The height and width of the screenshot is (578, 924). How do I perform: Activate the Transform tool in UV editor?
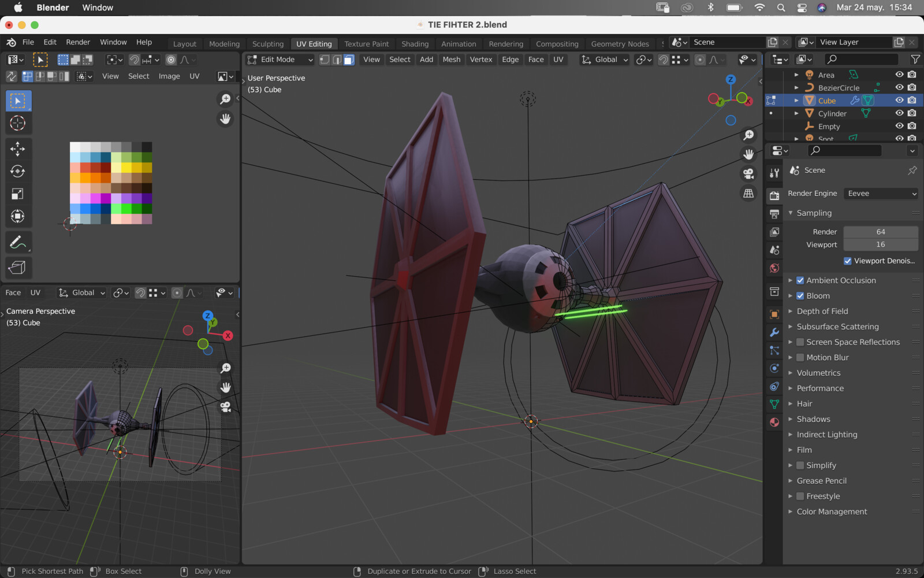pos(18,216)
